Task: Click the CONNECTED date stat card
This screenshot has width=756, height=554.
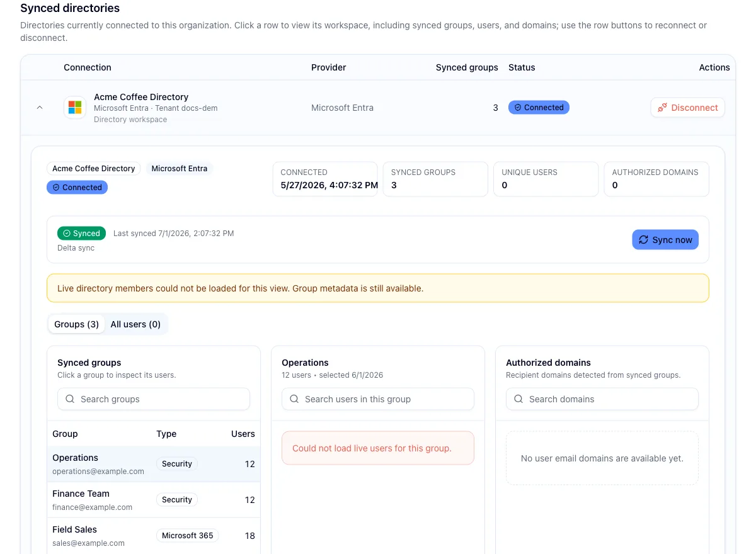Action: point(325,179)
